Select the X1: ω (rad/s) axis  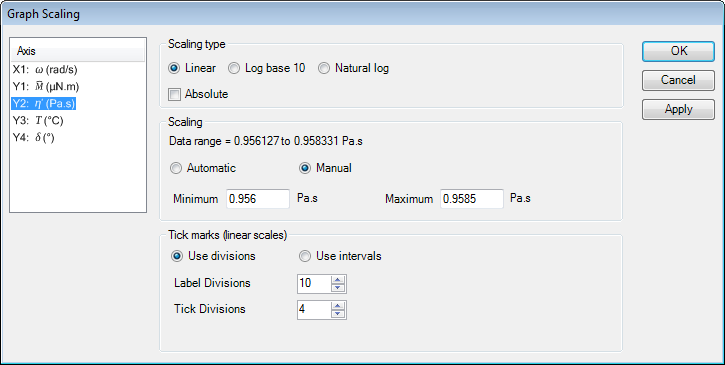[45, 70]
